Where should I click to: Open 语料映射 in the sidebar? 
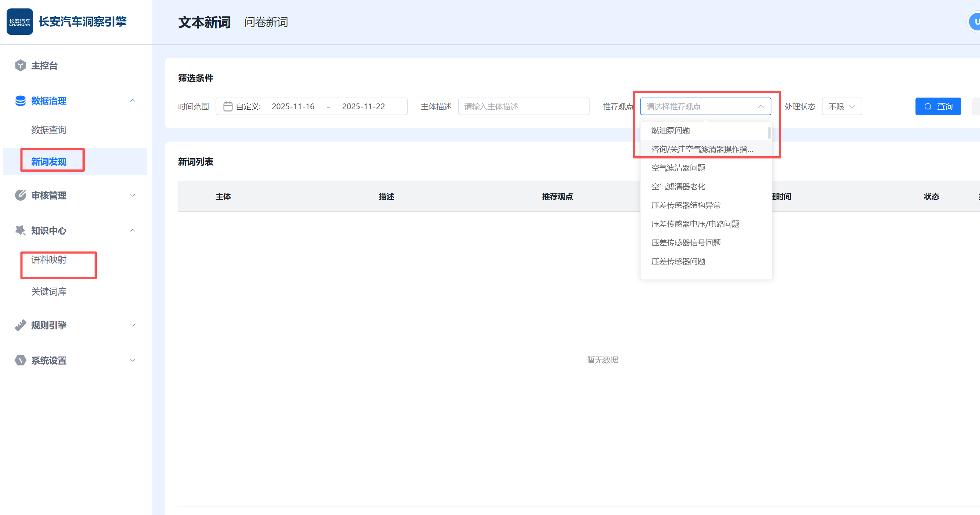49,260
